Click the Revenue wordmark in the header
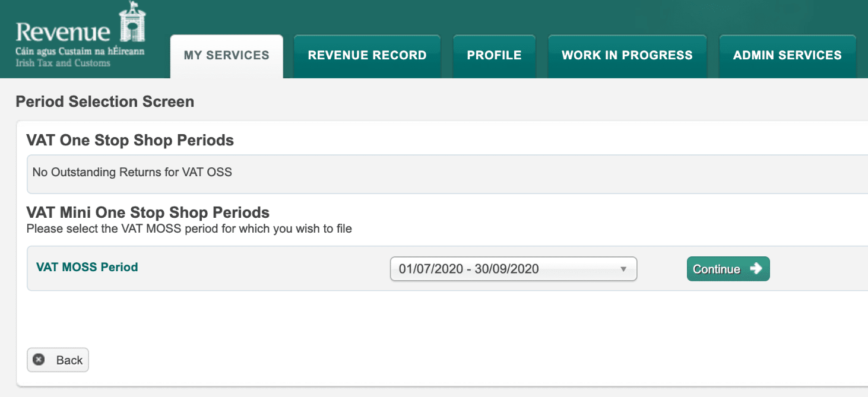The height and width of the screenshot is (397, 868). [63, 32]
